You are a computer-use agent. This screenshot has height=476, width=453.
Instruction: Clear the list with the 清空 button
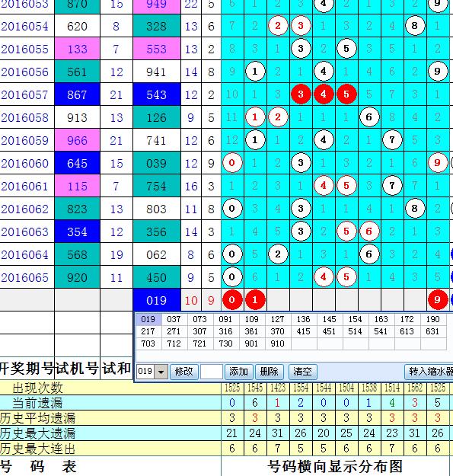click(302, 372)
